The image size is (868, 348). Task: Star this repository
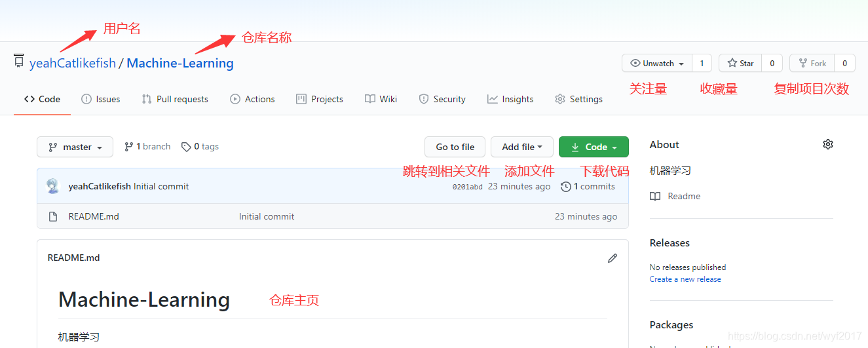coord(740,63)
